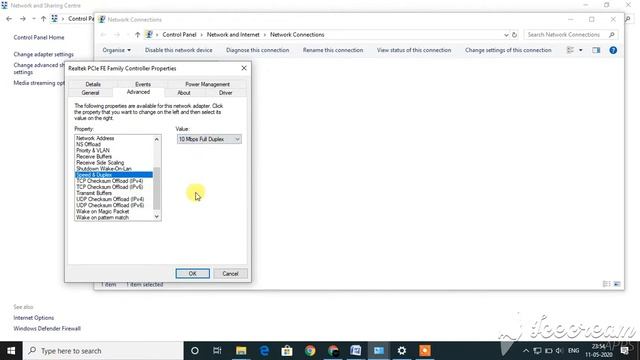The width and height of the screenshot is (640, 360).
Task: Confirm the dialog with OK
Action: click(193, 273)
